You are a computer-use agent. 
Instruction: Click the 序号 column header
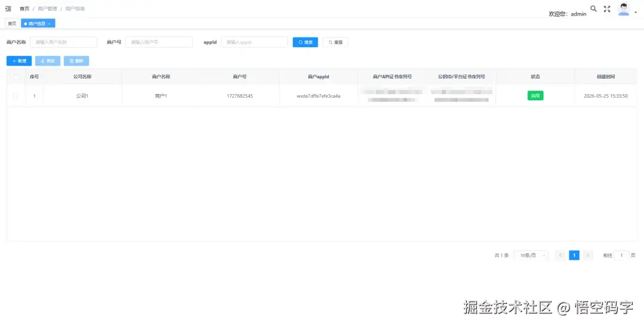(x=35, y=77)
